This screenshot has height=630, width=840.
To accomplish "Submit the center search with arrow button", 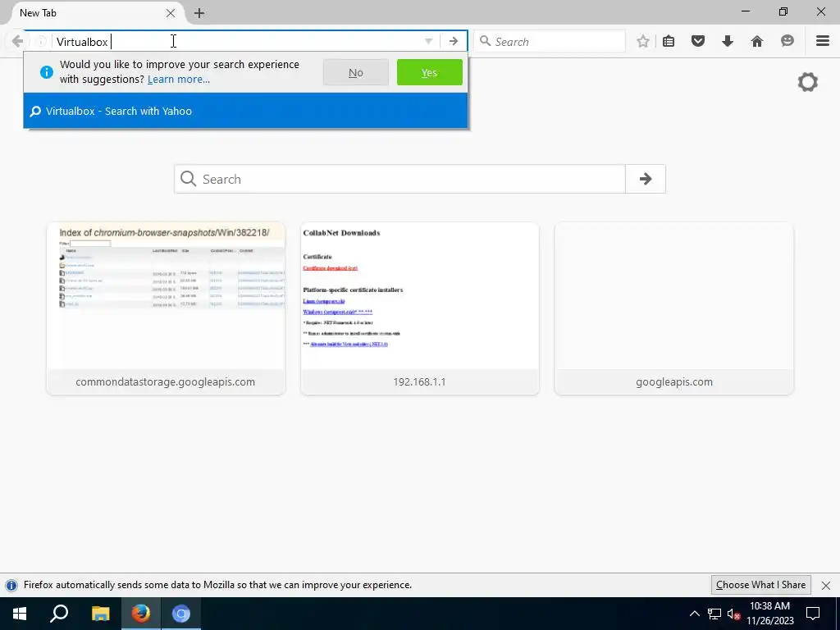I will (646, 179).
